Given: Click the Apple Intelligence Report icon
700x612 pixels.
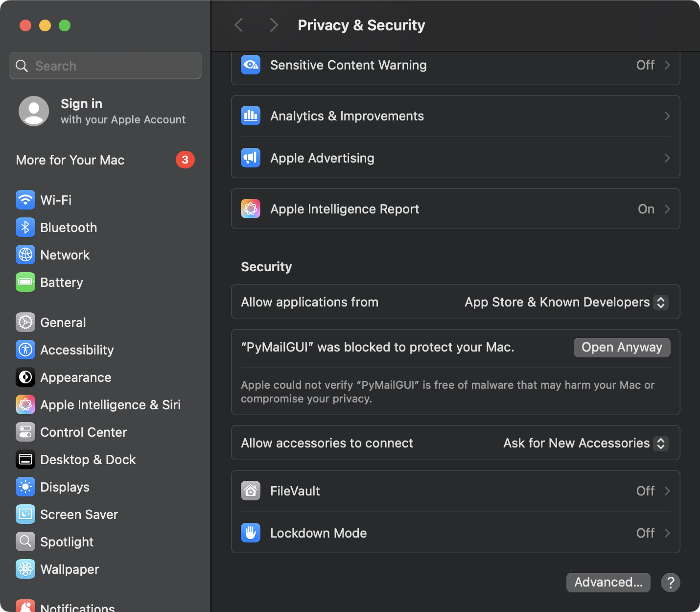Looking at the screenshot, I should click(x=251, y=209).
